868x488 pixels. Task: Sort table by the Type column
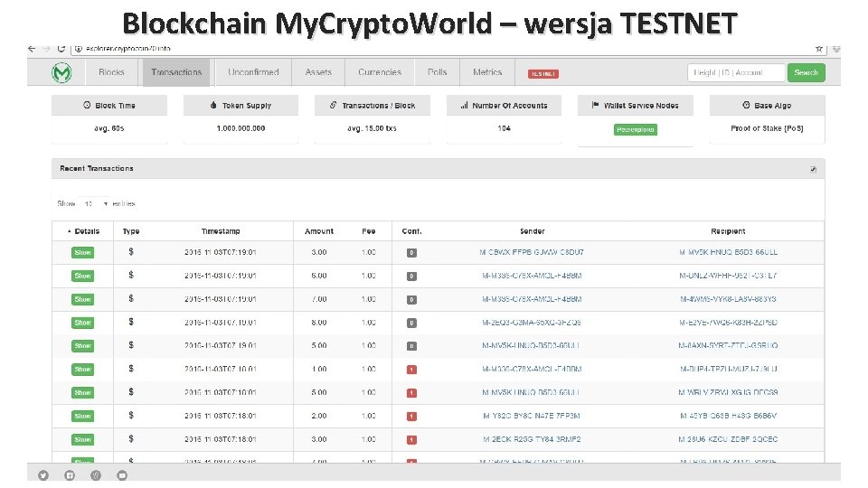tap(131, 231)
